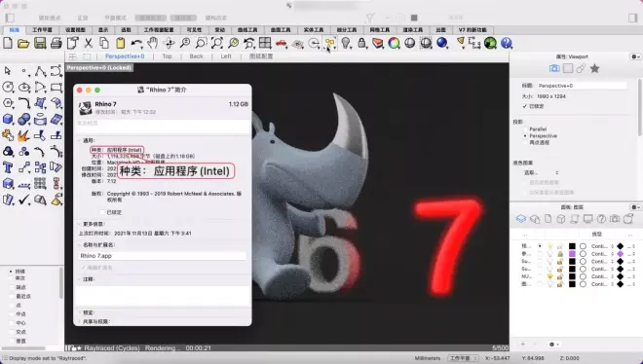Toggle the 已锁定 checkbox in properties panel

click(525, 106)
